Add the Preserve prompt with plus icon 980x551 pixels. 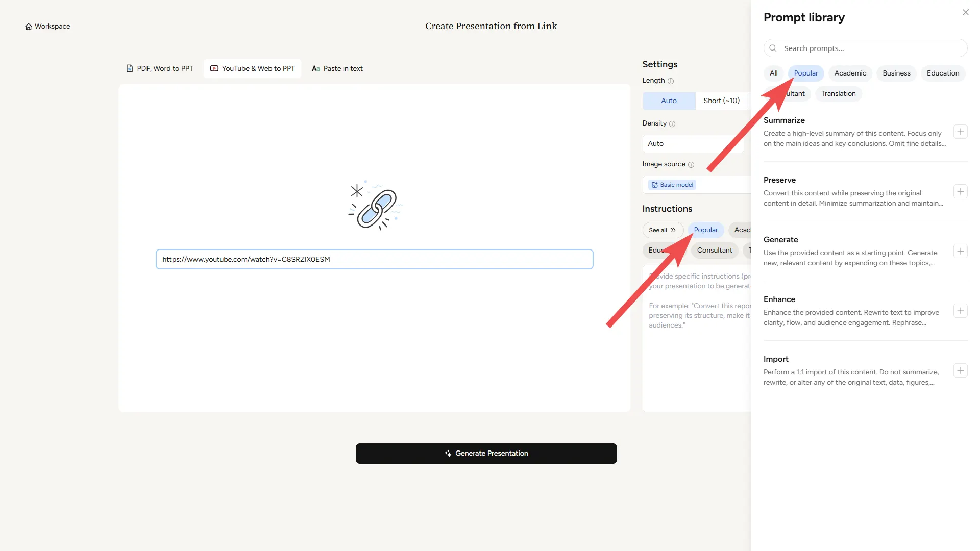(960, 192)
